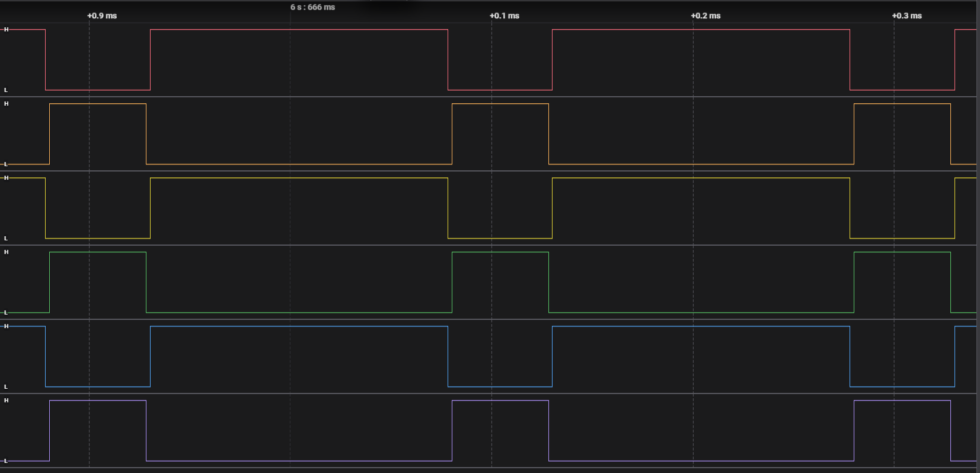This screenshot has width=980, height=473.
Task: Click yellow channel low pulse at +0.3 ms
Action: 902,208
